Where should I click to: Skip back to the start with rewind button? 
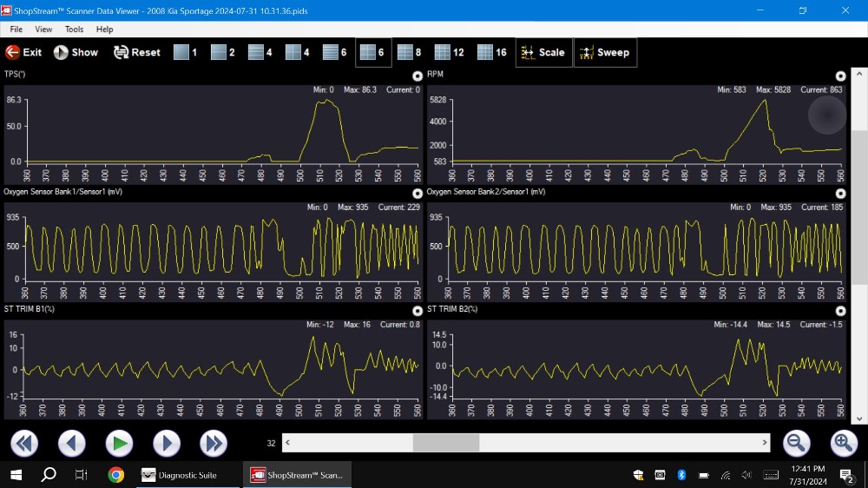24,444
